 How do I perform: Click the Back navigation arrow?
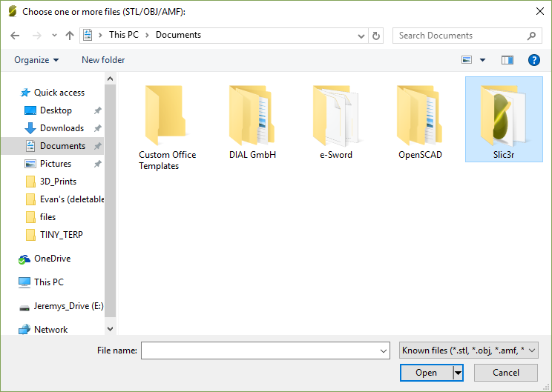coord(16,36)
